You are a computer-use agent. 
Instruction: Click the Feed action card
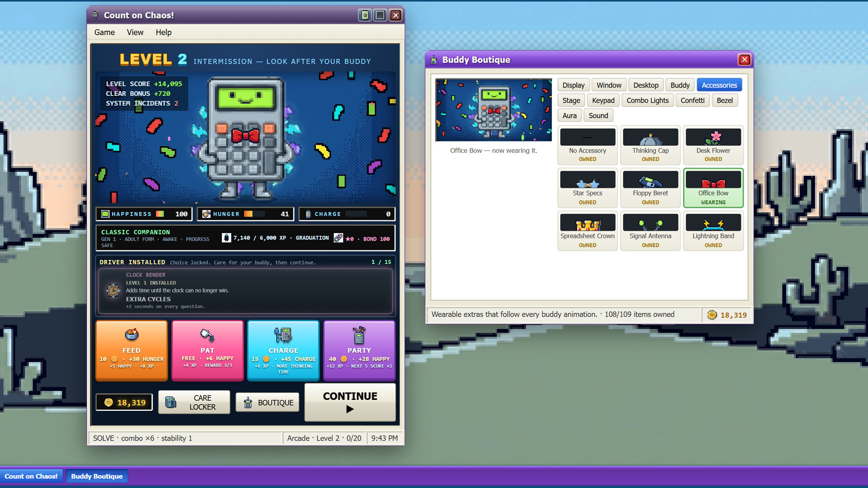coord(132,351)
